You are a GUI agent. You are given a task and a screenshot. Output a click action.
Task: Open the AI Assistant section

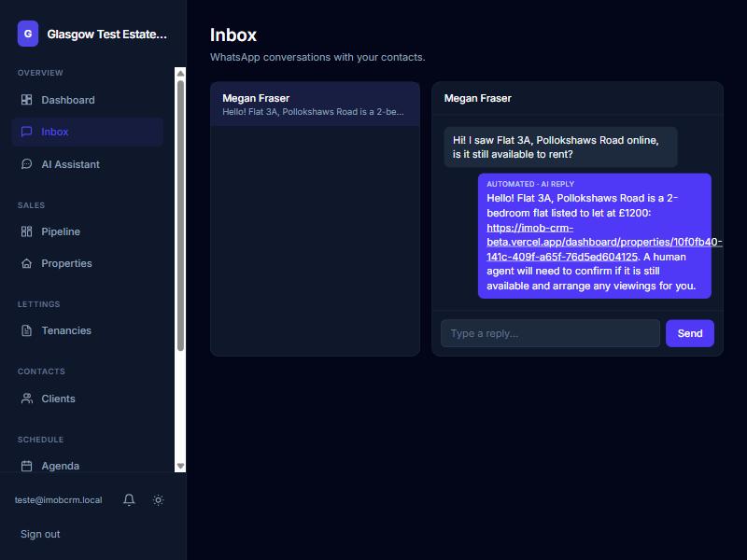click(x=87, y=164)
